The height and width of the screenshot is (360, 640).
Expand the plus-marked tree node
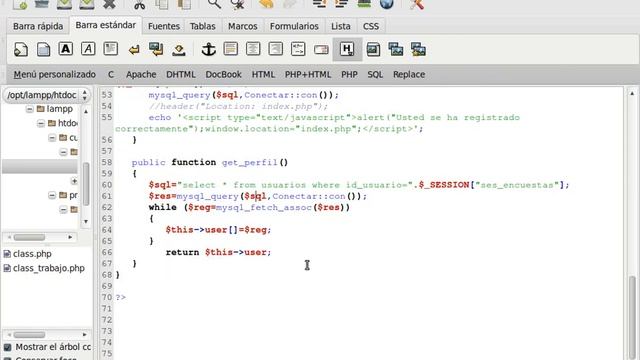(74, 181)
